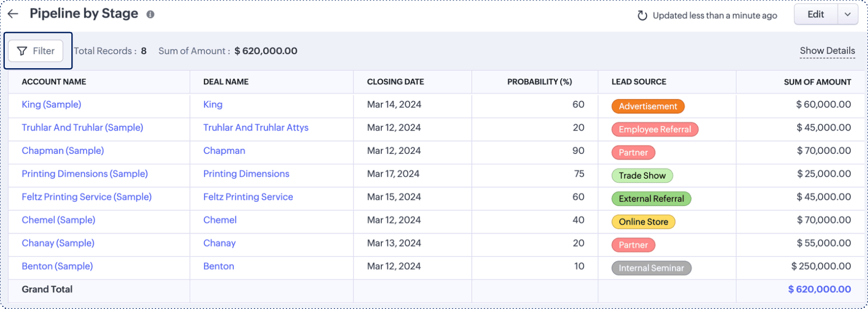Screen dimensions: 868x309
Task: Select the Trade Show tag
Action: coord(642,176)
